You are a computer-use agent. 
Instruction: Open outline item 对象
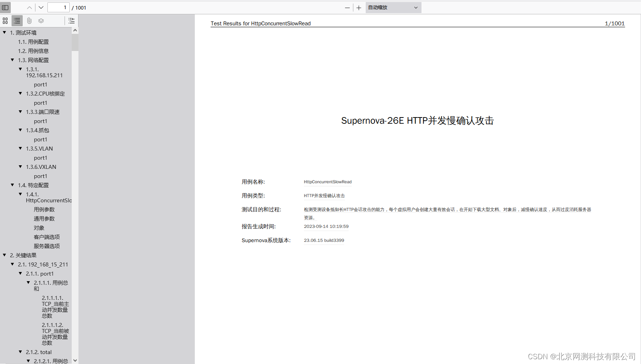coord(39,228)
